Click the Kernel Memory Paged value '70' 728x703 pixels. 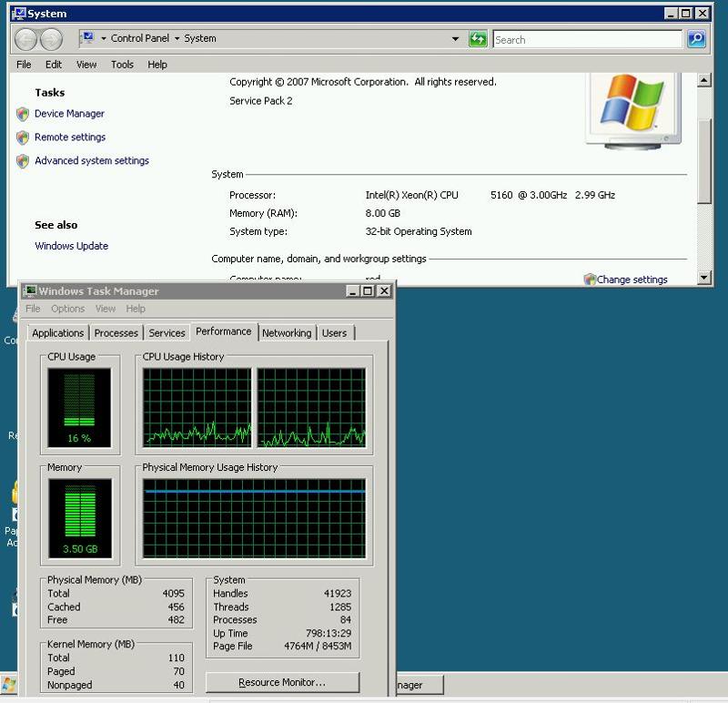(x=179, y=671)
